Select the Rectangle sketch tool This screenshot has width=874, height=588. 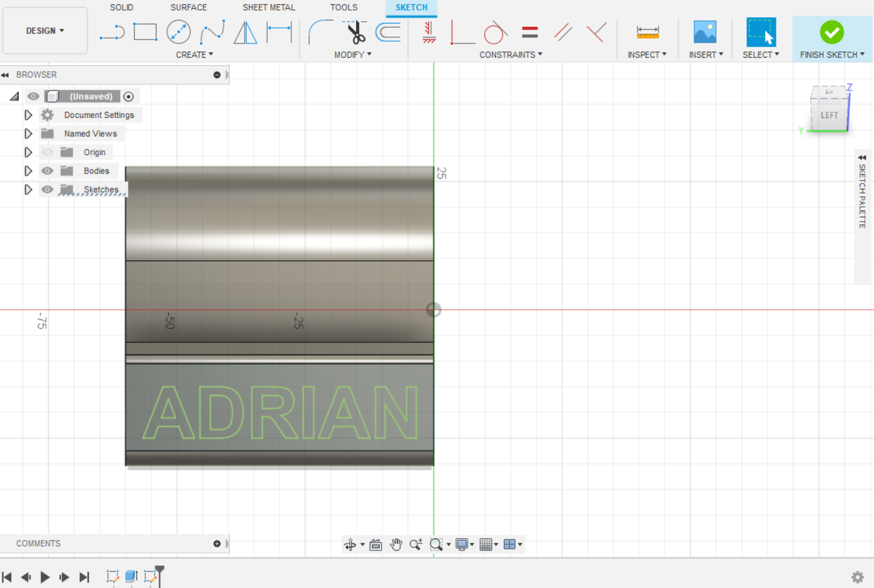[x=145, y=32]
